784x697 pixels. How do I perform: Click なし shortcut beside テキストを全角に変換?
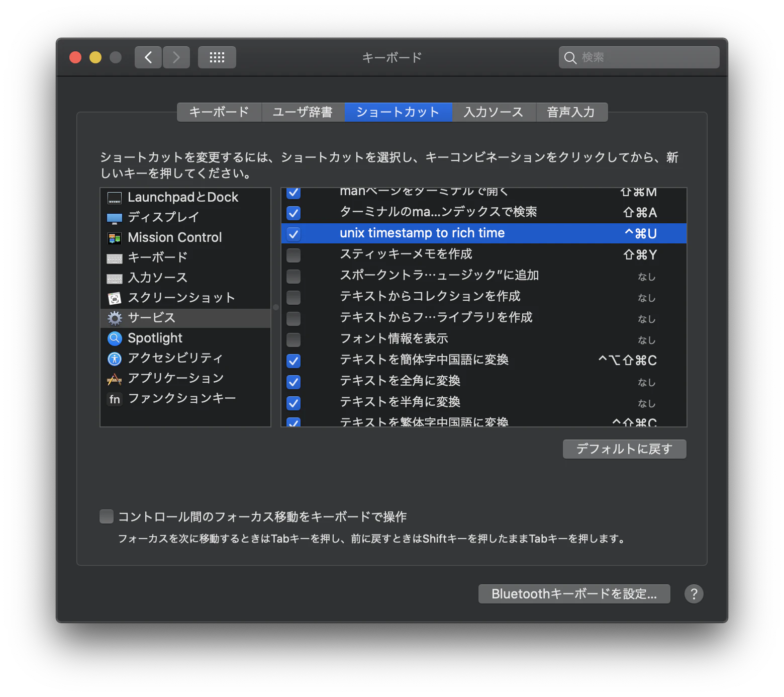(x=647, y=383)
